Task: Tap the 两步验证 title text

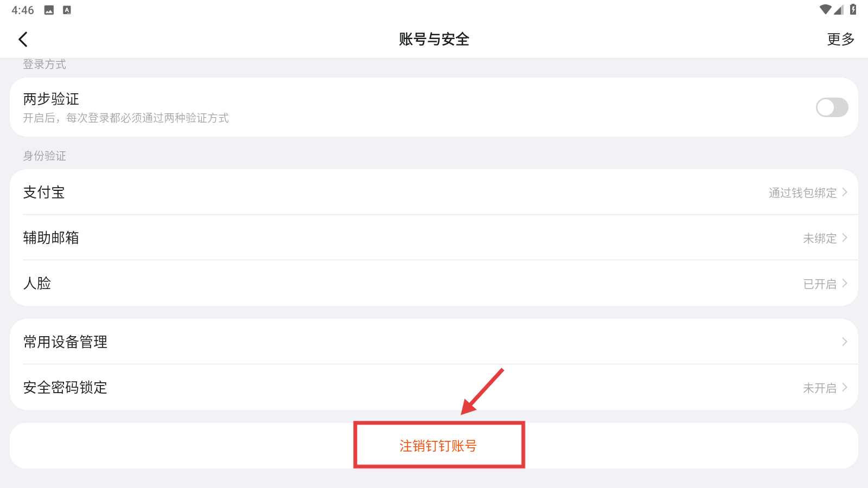Action: (51, 99)
